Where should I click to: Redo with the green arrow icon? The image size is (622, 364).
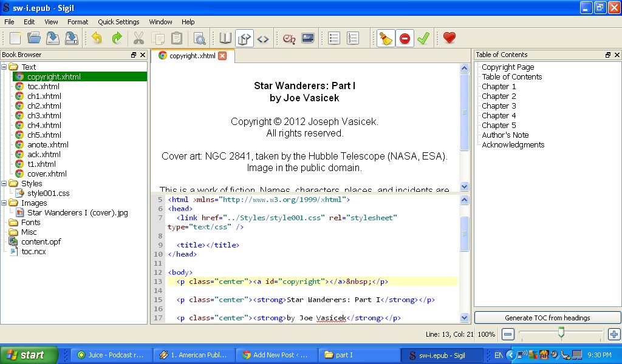tap(117, 38)
